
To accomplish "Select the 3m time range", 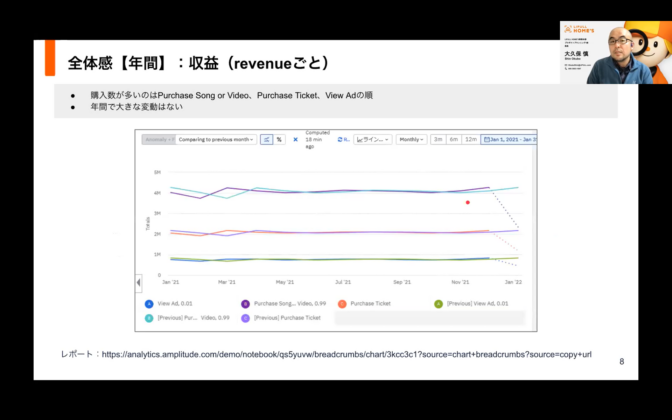I will pyautogui.click(x=438, y=140).
